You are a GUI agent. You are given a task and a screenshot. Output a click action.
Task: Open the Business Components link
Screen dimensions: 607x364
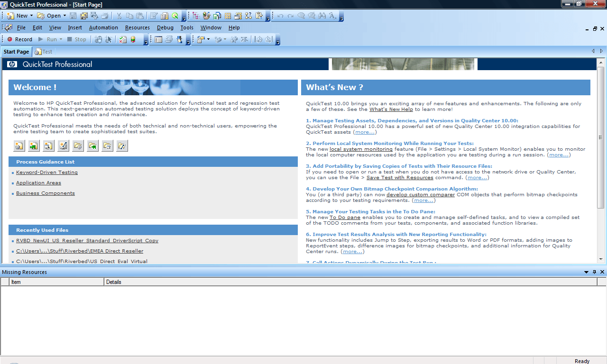click(46, 193)
